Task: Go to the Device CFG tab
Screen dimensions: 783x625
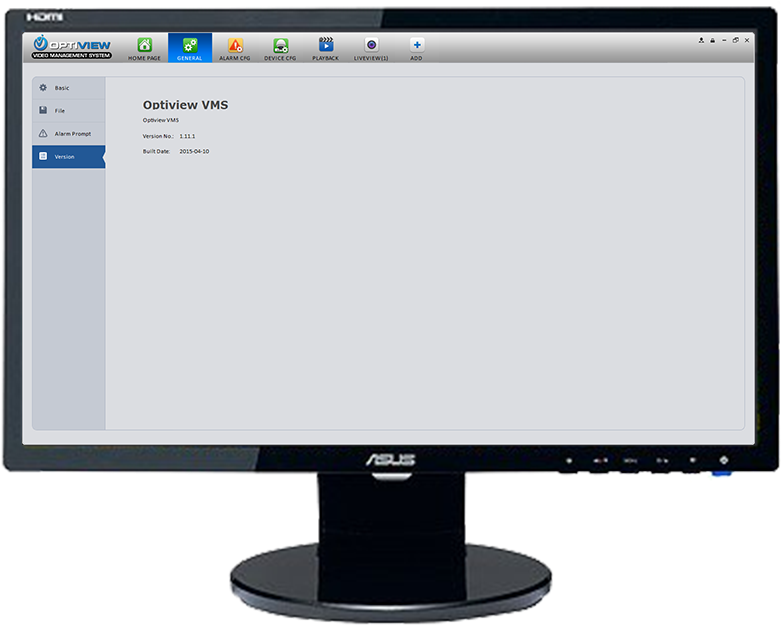Action: 280,48
